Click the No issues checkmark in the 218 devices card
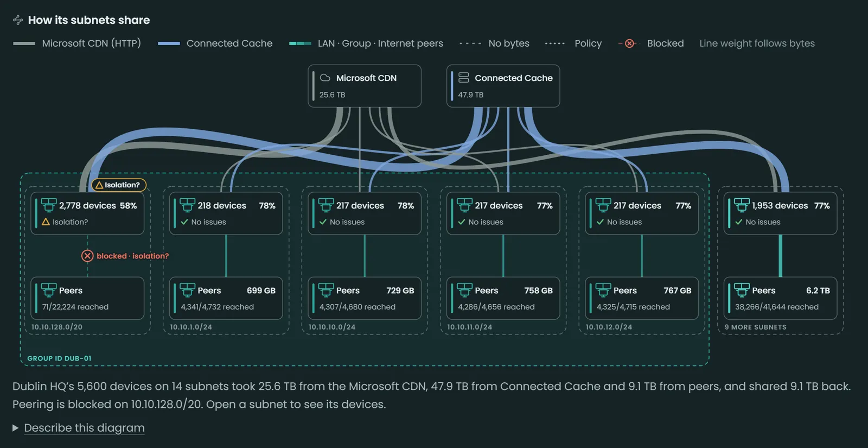The image size is (868, 448). click(x=184, y=222)
